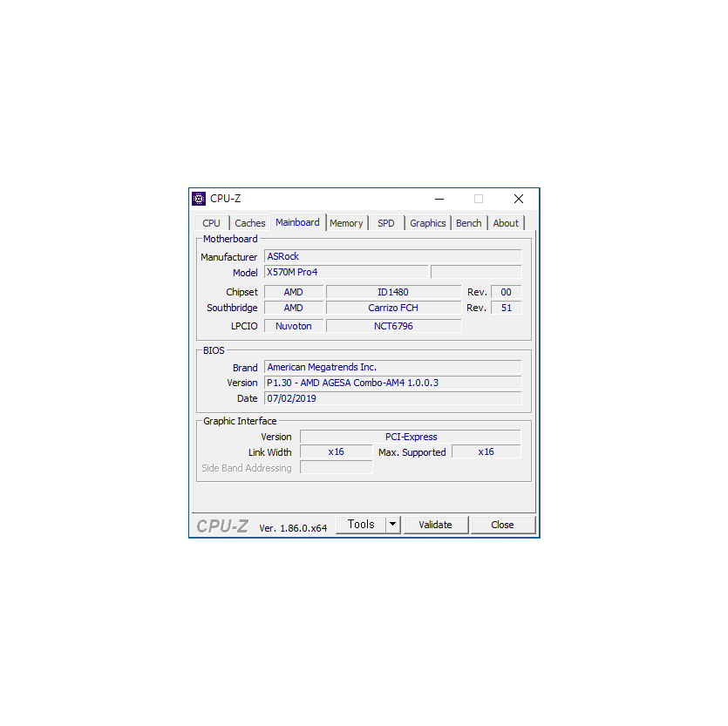The height and width of the screenshot is (726, 728).
Task: Switch to the CPU tab
Action: point(211,223)
